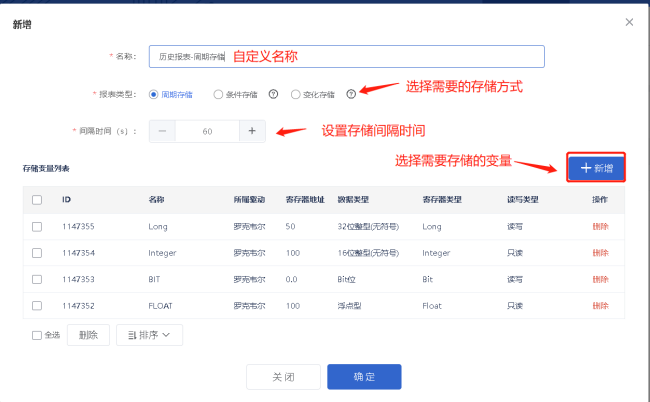
Task: Decrease the interval with the minus button
Action: tap(162, 131)
